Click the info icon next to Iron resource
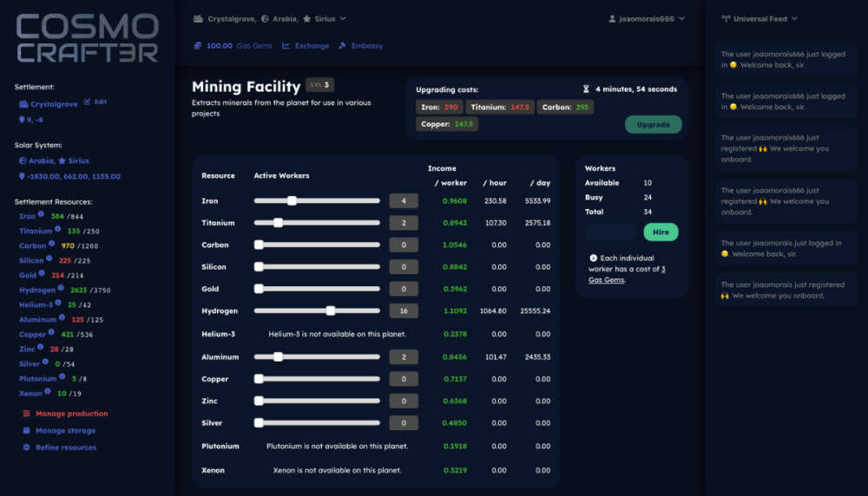The height and width of the screenshot is (496, 868). [x=43, y=216]
